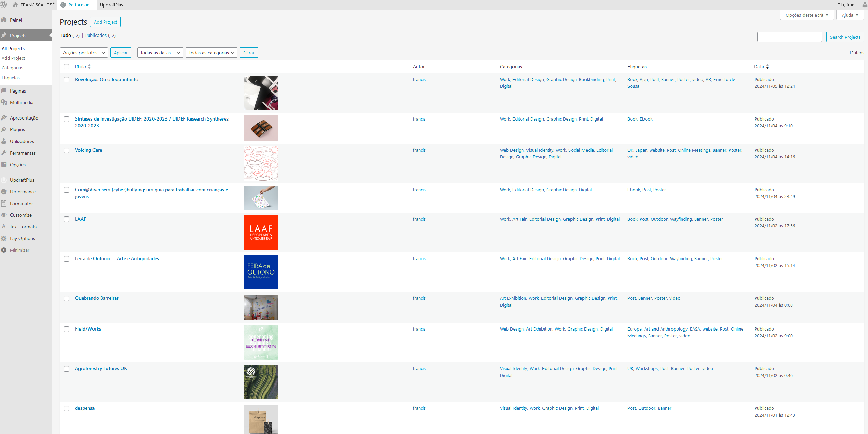Open the Todas as categorias dropdown
This screenshot has height=434, width=868.
tap(211, 53)
